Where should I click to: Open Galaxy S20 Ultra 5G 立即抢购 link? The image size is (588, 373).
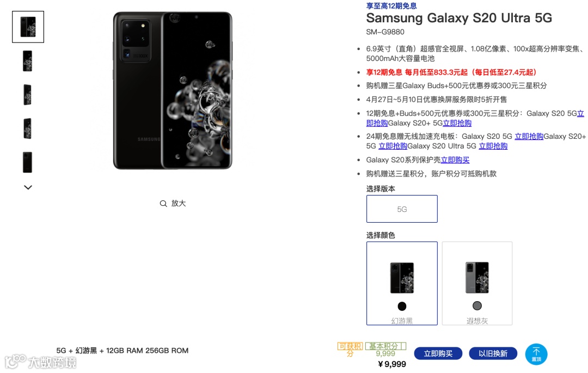click(493, 146)
